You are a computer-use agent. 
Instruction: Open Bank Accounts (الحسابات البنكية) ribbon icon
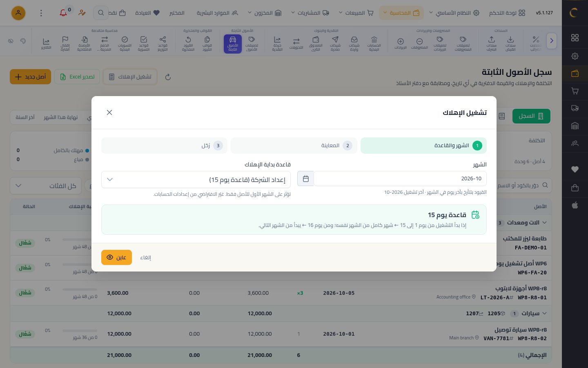click(x=374, y=44)
